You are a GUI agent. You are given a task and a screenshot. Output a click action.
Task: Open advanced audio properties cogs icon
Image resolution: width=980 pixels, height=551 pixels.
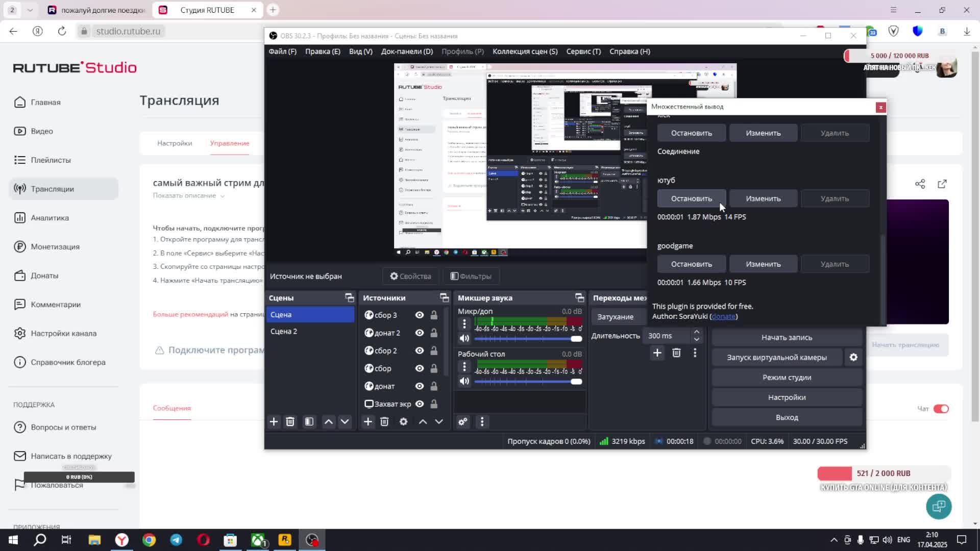tap(462, 421)
